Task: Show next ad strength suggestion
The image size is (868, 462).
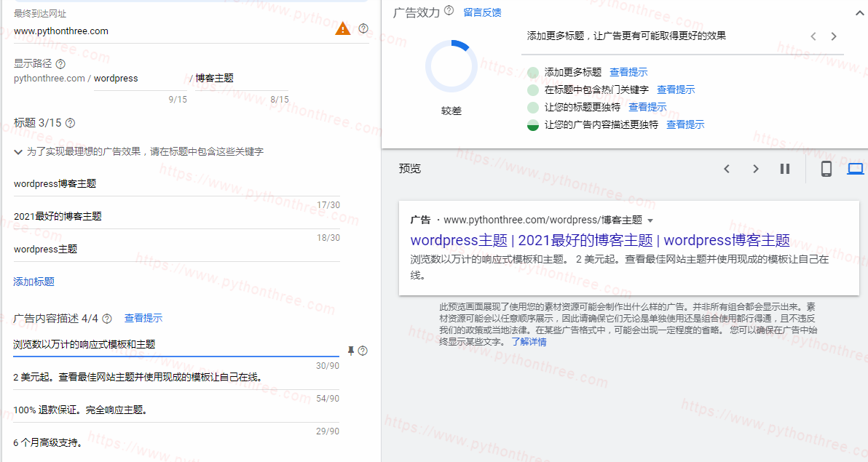Action: 834,36
